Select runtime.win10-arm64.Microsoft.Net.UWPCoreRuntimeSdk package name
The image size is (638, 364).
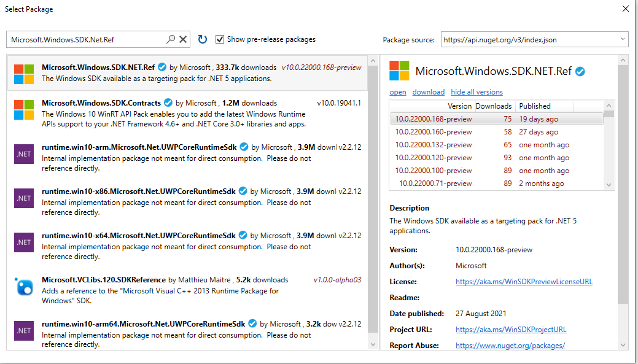point(143,323)
